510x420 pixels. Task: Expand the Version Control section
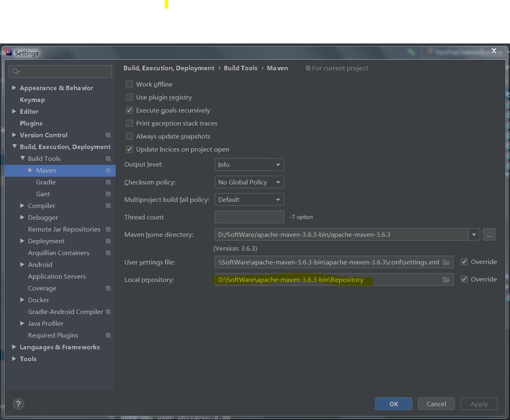pos(14,135)
